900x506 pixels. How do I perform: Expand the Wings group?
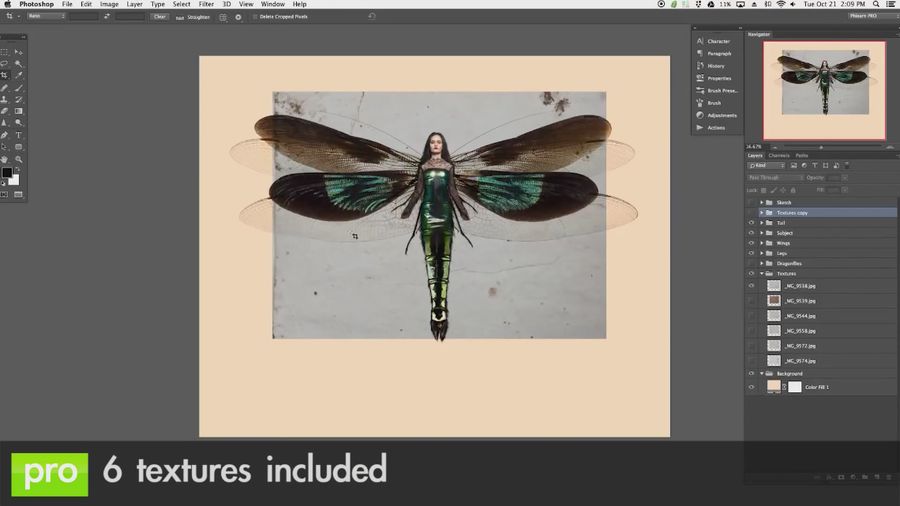tap(762, 243)
